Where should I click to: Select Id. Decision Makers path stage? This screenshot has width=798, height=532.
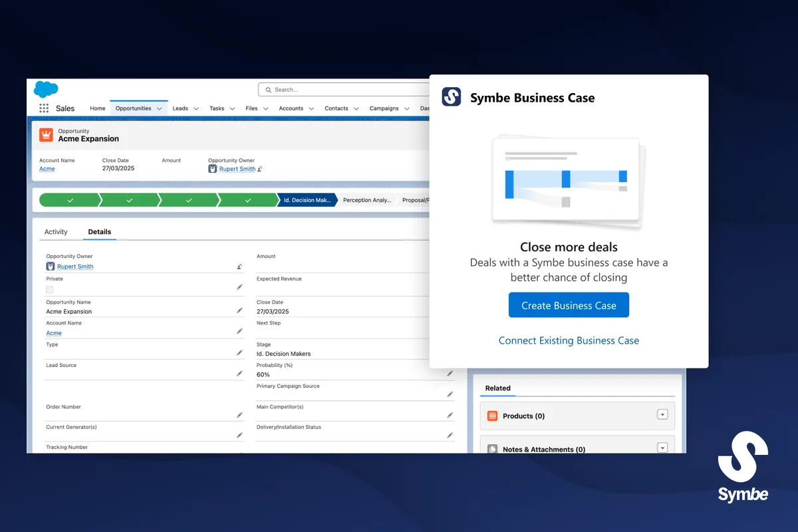(307, 200)
